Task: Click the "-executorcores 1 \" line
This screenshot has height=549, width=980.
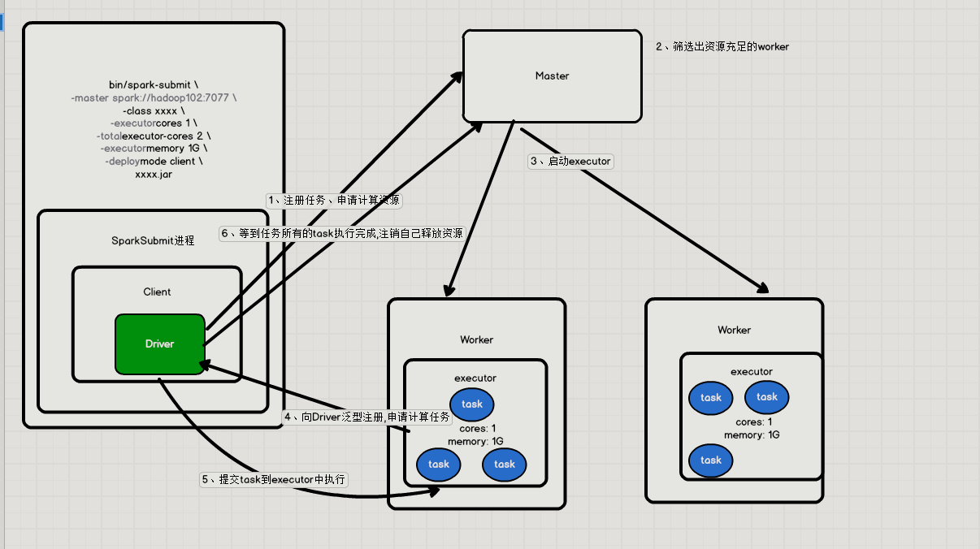Action: point(154,123)
